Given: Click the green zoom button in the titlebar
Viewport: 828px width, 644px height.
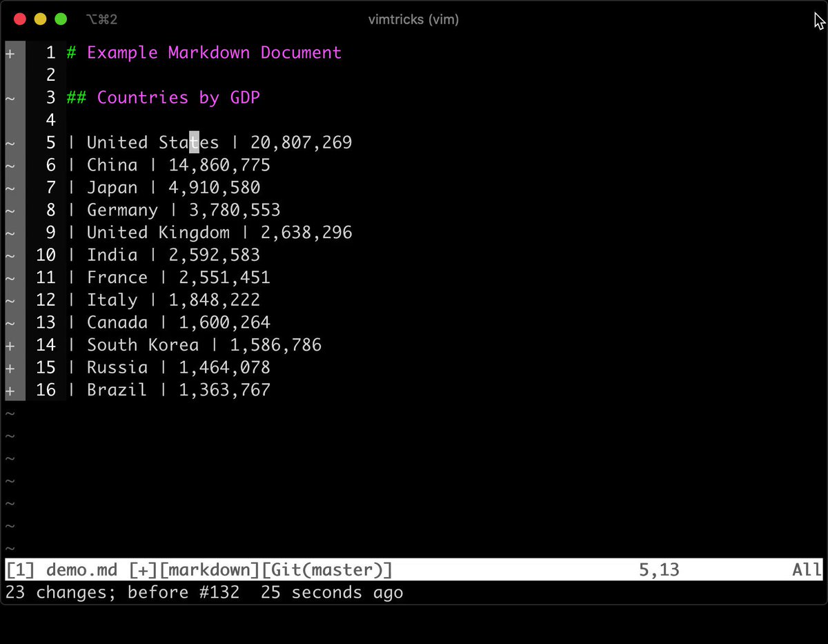Looking at the screenshot, I should click(61, 19).
